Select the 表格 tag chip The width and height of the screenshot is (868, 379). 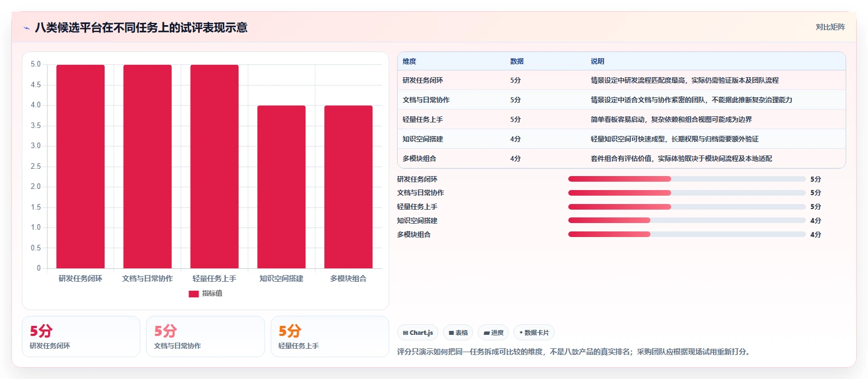(458, 333)
